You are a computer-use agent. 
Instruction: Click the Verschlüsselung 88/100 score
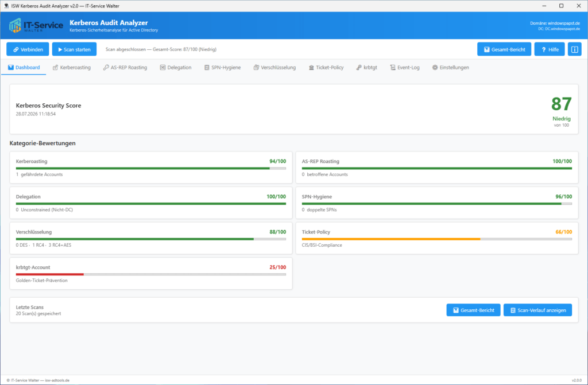click(x=277, y=232)
